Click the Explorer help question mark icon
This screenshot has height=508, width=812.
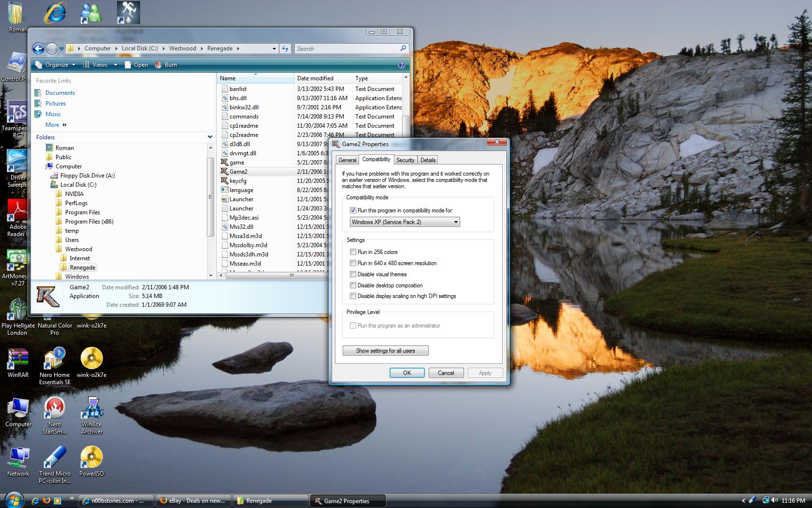coord(401,65)
